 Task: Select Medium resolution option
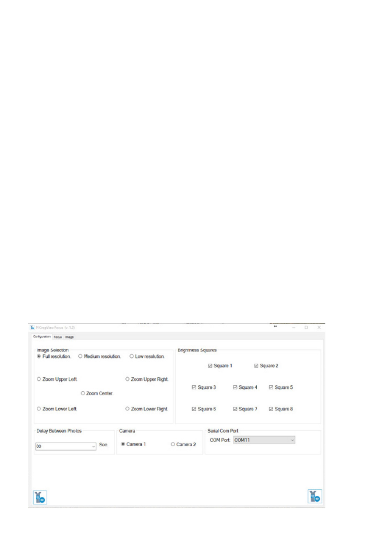(x=80, y=356)
